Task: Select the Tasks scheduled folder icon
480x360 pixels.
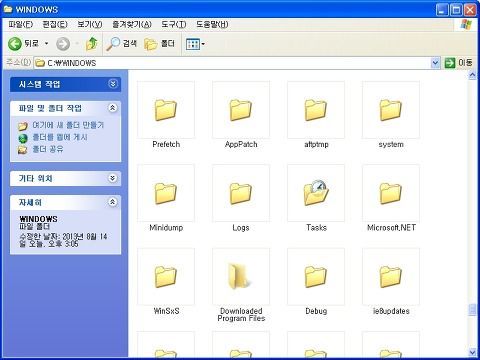Action: [316, 193]
